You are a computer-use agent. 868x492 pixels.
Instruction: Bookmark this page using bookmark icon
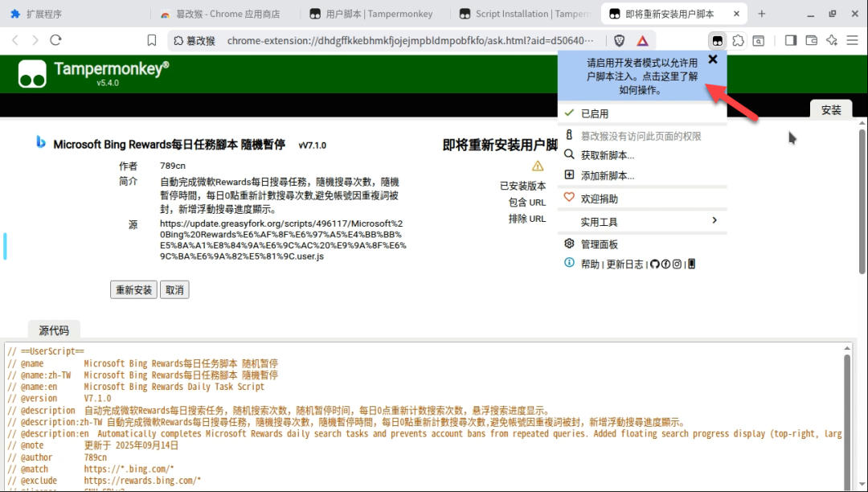152,40
